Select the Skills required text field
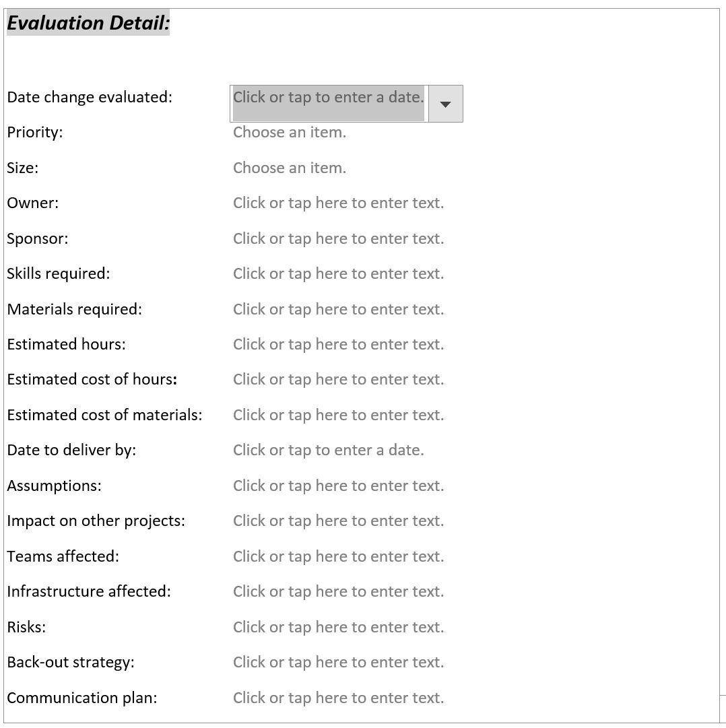Image resolution: width=726 pixels, height=728 pixels. click(338, 274)
